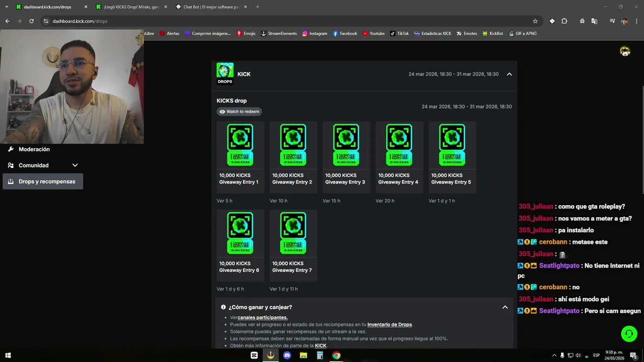Open Giveaway Entry 3 drop card
The image size is (644, 362).
pos(346,157)
